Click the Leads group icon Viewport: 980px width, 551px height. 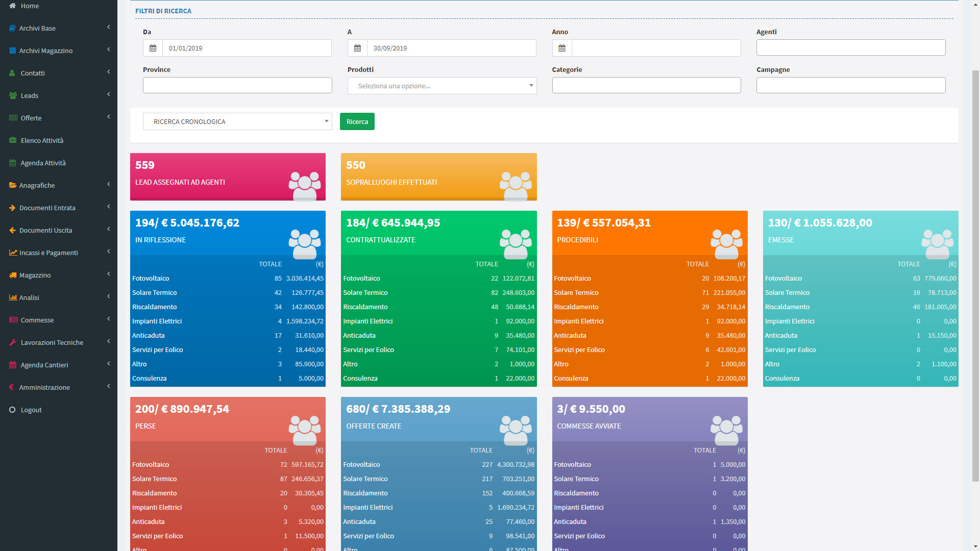tap(13, 95)
